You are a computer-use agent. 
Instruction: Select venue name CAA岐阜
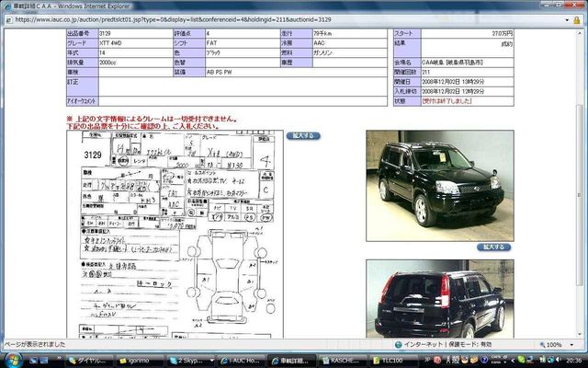pyautogui.click(x=468, y=63)
